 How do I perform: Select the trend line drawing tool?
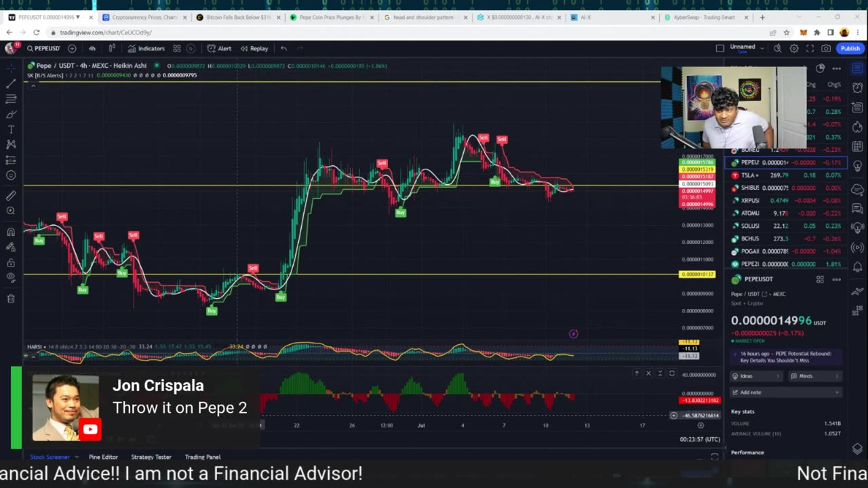11,83
